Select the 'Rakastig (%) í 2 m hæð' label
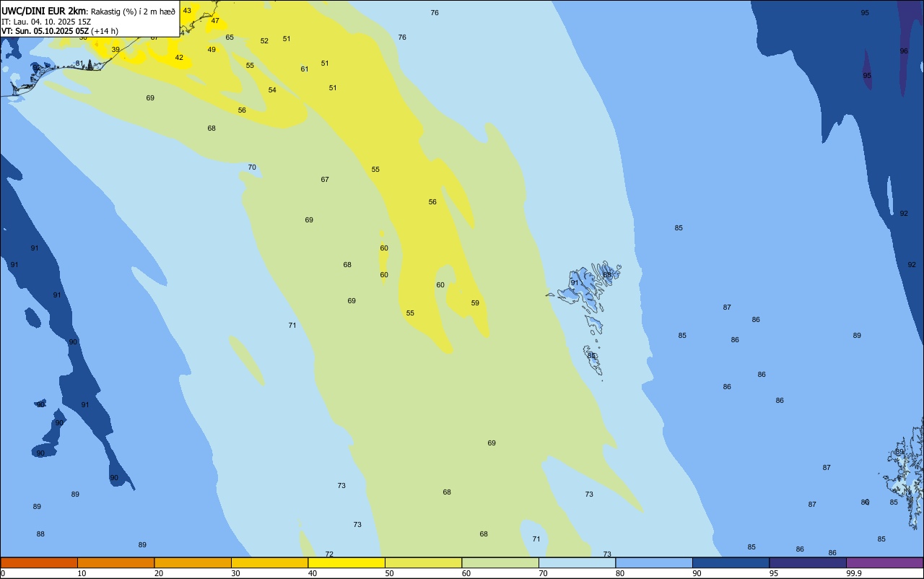The height and width of the screenshot is (579, 924). pyautogui.click(x=133, y=12)
